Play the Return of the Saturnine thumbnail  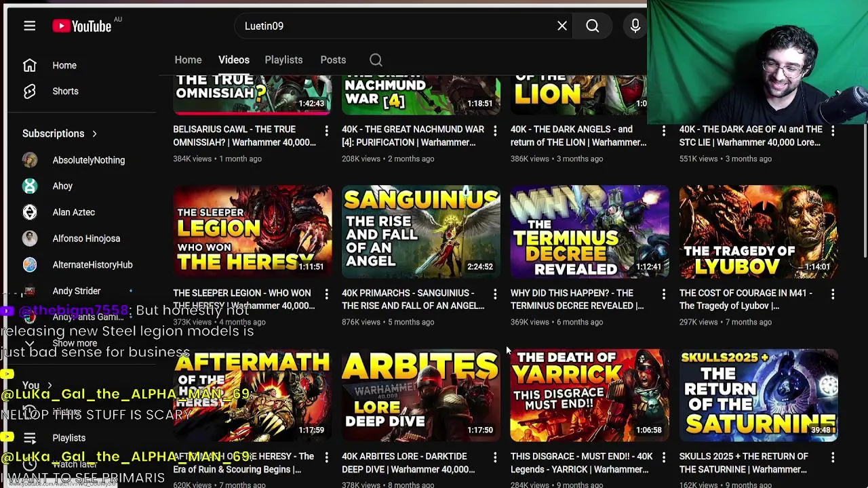click(x=759, y=396)
